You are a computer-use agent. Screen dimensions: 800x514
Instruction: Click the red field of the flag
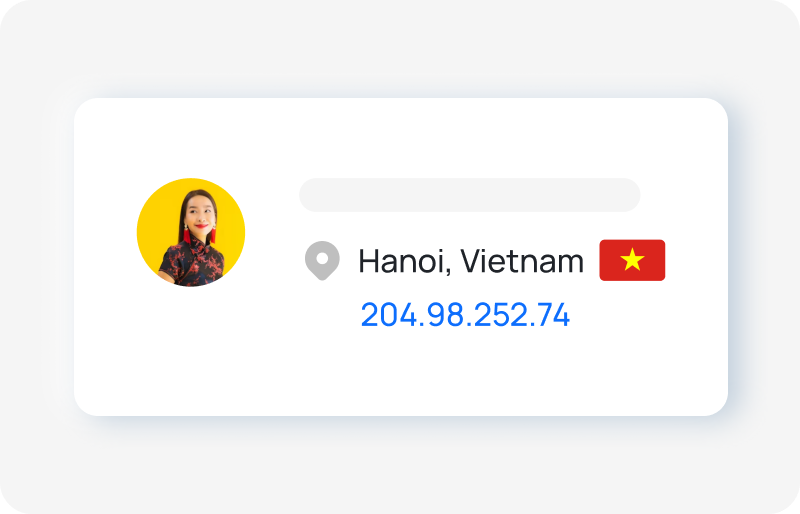610,273
